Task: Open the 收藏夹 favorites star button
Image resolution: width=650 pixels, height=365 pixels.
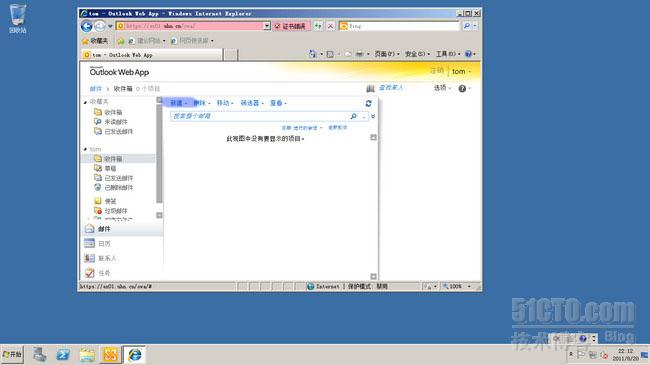Action: click(x=95, y=41)
